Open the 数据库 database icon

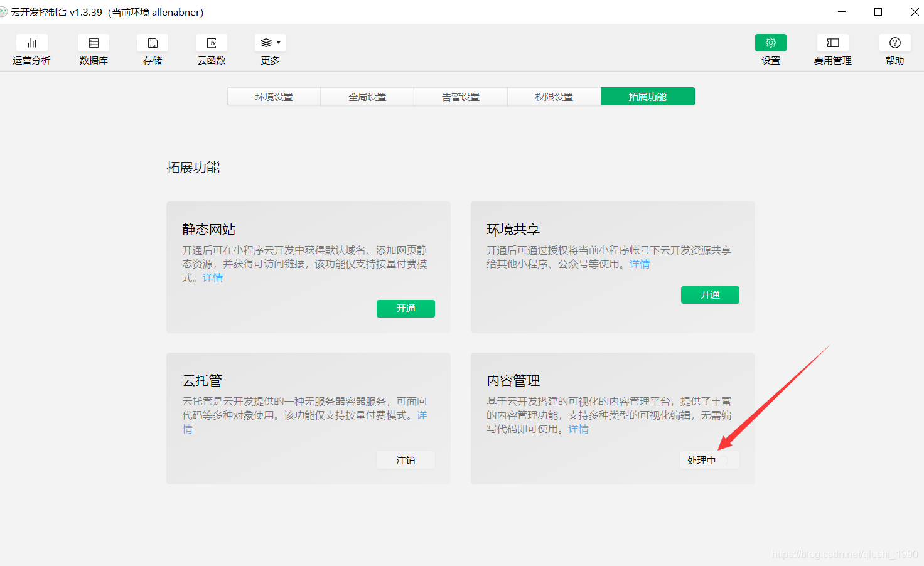click(94, 43)
